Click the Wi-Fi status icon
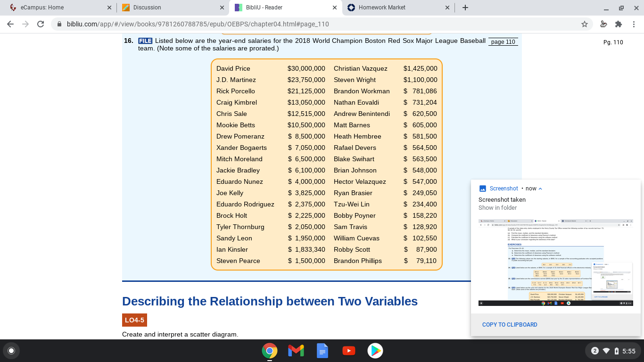Screen dimensions: 644x362 pos(606,351)
